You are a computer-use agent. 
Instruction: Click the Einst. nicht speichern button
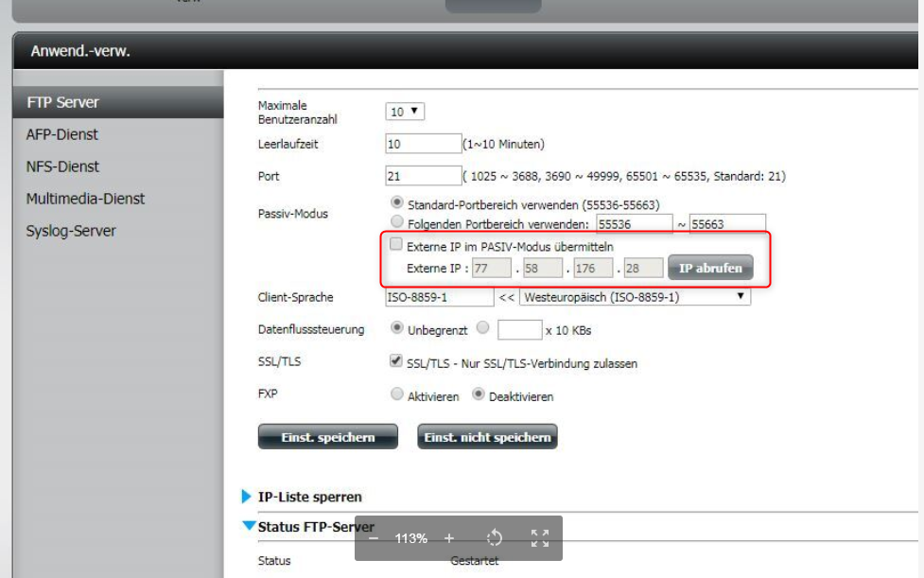[x=487, y=437]
